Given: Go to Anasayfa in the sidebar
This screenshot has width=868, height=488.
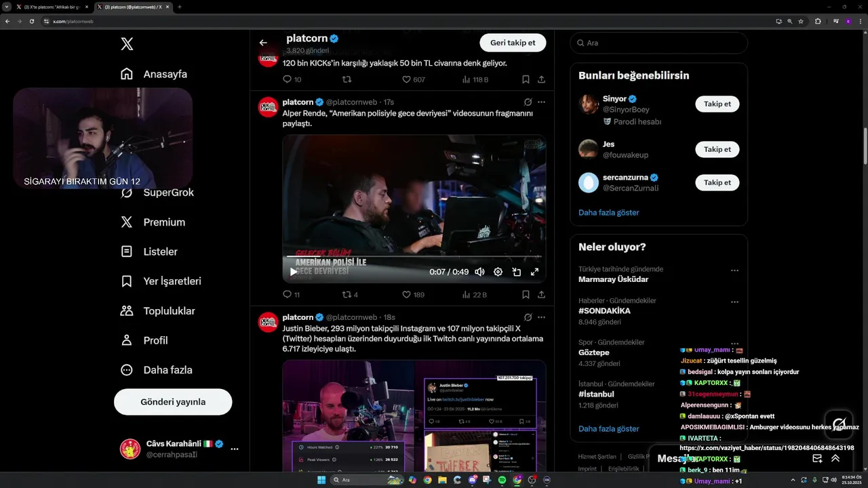Looking at the screenshot, I should point(154,74).
